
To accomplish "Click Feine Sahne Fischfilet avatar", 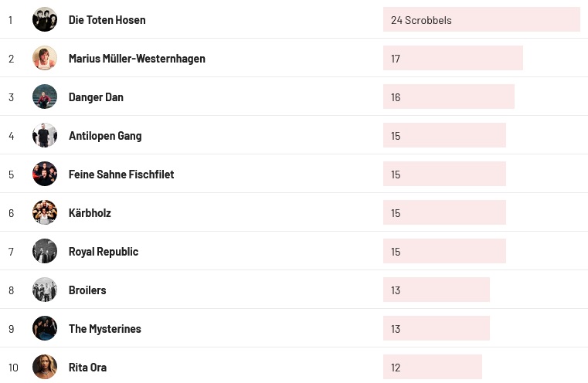I will (x=45, y=174).
